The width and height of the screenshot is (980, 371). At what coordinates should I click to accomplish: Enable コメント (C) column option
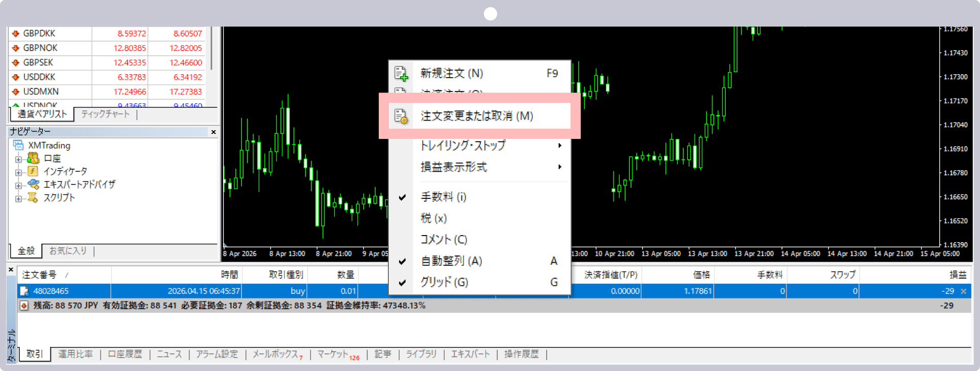[x=479, y=240]
